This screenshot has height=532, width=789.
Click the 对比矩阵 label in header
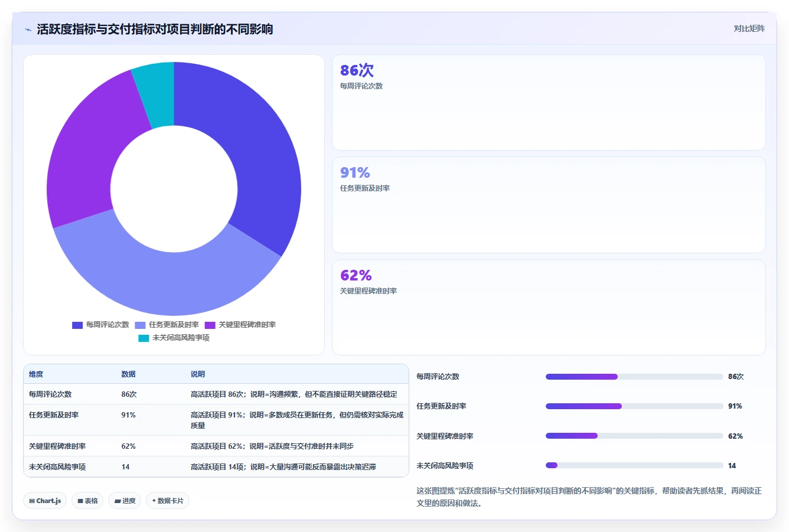coord(749,28)
